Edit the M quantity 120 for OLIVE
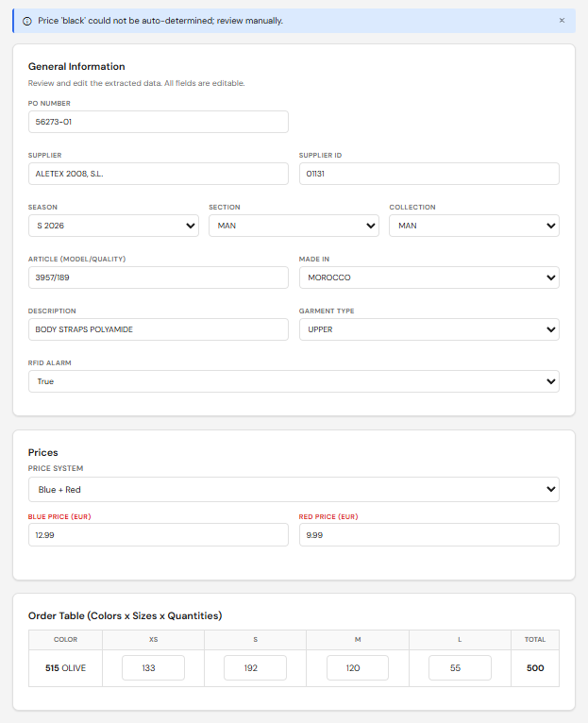The height and width of the screenshot is (723, 588). tap(358, 667)
